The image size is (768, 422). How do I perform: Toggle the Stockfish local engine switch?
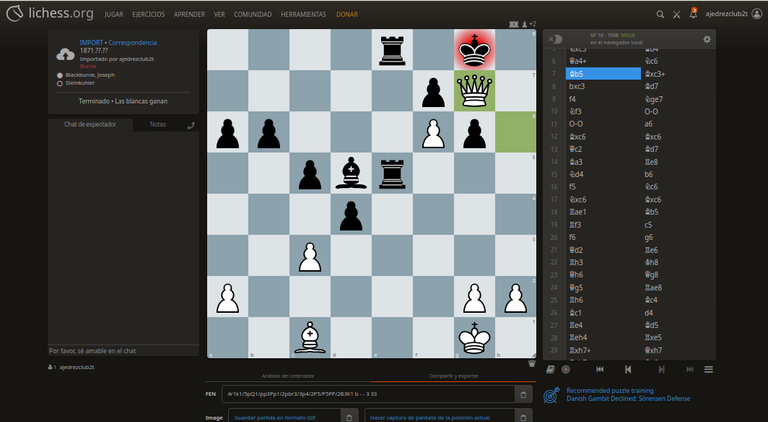click(x=555, y=39)
